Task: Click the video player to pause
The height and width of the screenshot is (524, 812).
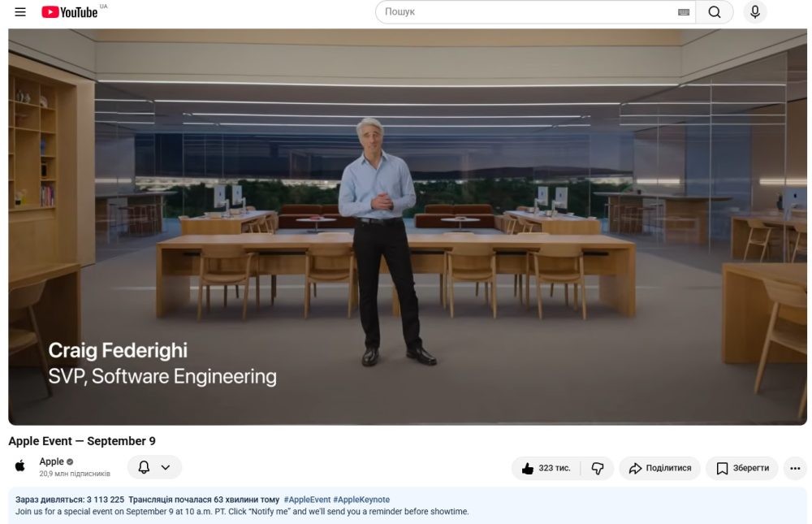Action: click(408, 227)
